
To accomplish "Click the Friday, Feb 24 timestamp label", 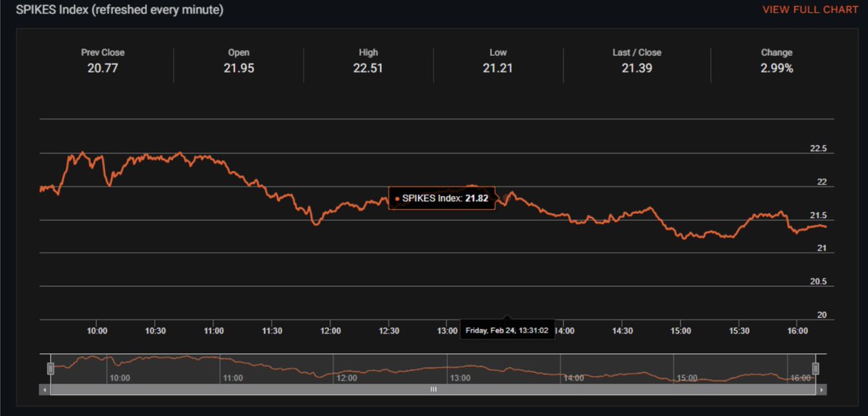I will pyautogui.click(x=506, y=330).
